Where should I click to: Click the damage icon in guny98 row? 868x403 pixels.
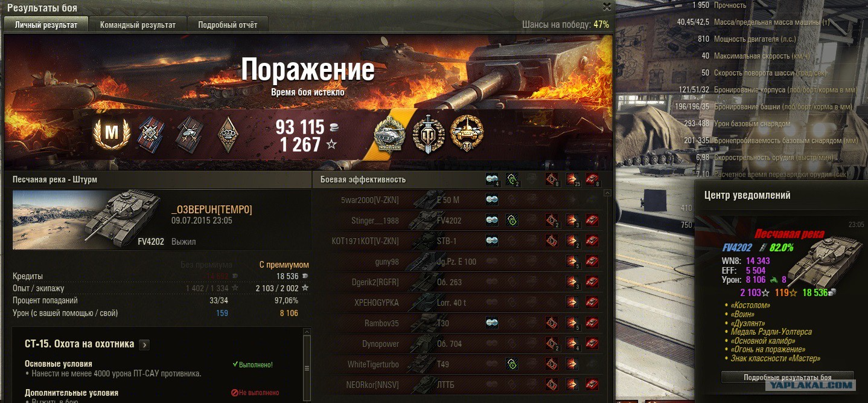click(x=572, y=262)
